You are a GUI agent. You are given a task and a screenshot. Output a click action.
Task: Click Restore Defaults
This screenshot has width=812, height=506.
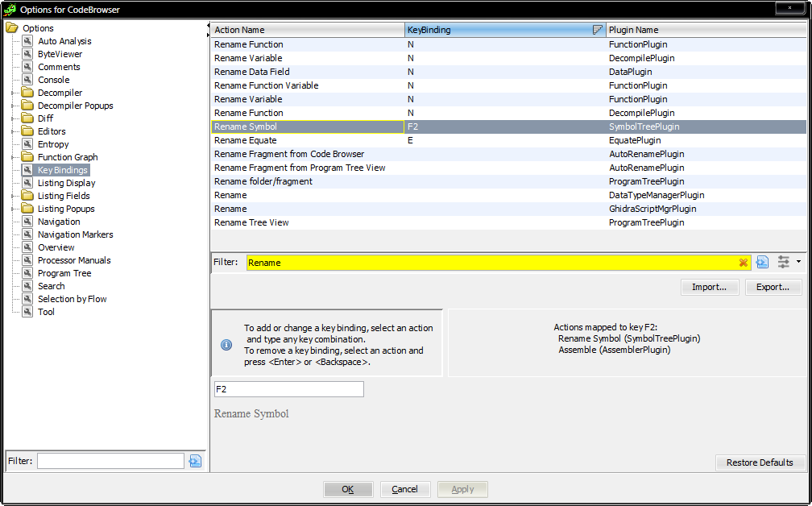pos(760,462)
